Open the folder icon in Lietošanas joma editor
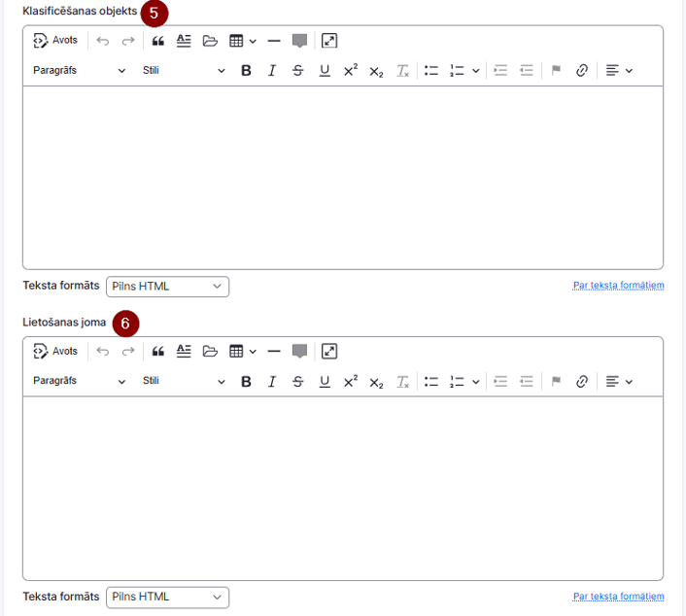This screenshot has width=686, height=616. pyautogui.click(x=210, y=352)
